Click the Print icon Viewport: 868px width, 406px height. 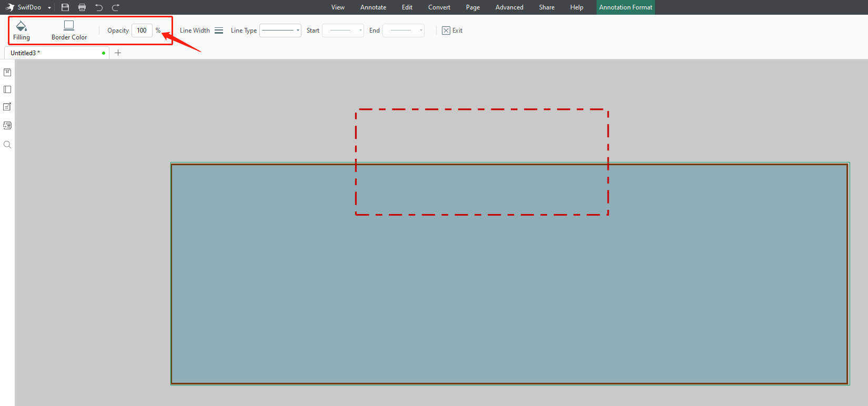pyautogui.click(x=82, y=7)
